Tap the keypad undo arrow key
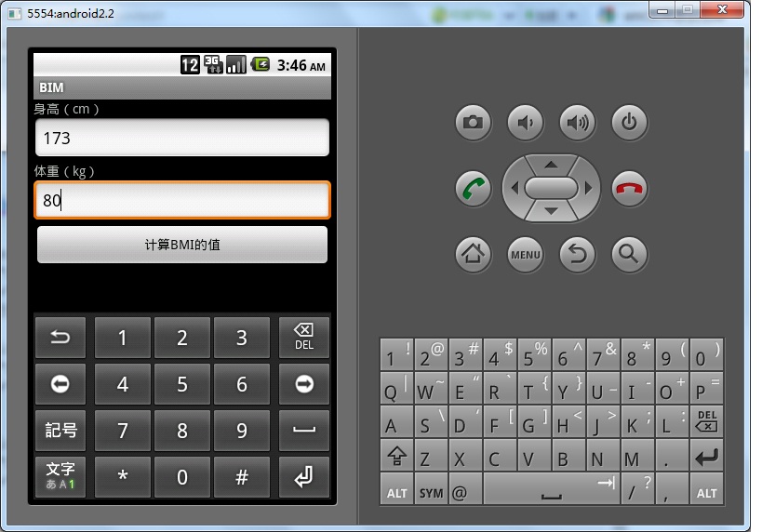 point(60,338)
